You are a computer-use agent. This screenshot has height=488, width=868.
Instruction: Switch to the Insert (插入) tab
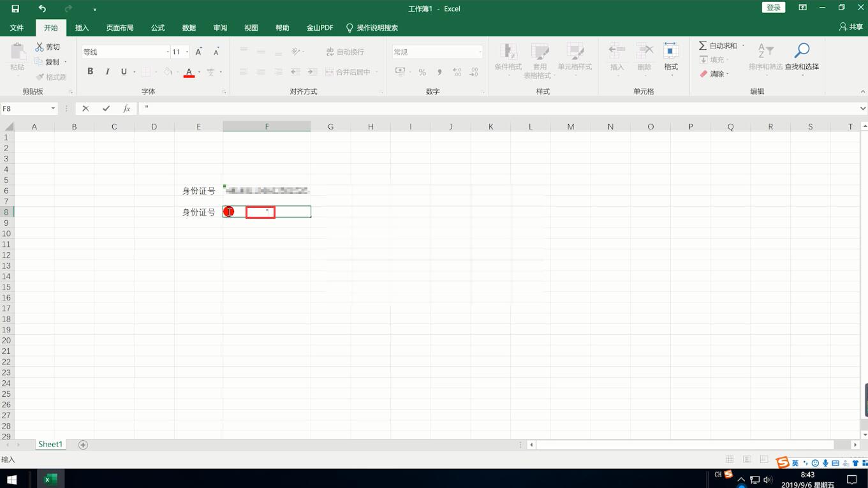pyautogui.click(x=82, y=28)
